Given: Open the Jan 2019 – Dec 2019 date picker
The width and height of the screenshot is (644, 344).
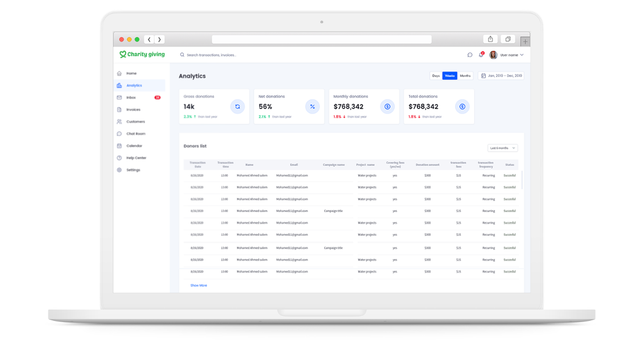Looking at the screenshot, I should (x=501, y=76).
